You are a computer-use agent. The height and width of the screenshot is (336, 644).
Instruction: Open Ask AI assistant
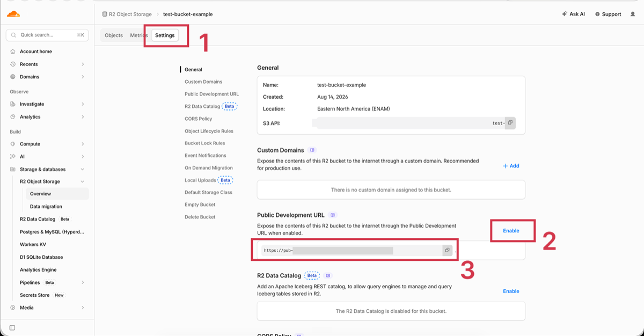point(575,14)
